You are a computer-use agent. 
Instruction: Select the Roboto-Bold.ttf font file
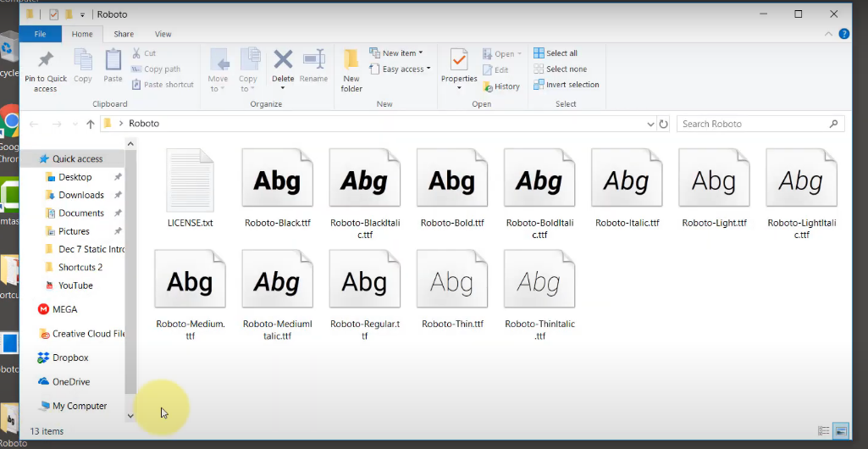point(452,188)
